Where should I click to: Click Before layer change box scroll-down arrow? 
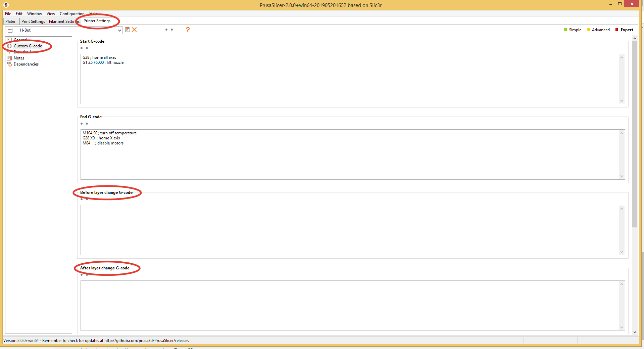pyautogui.click(x=622, y=252)
